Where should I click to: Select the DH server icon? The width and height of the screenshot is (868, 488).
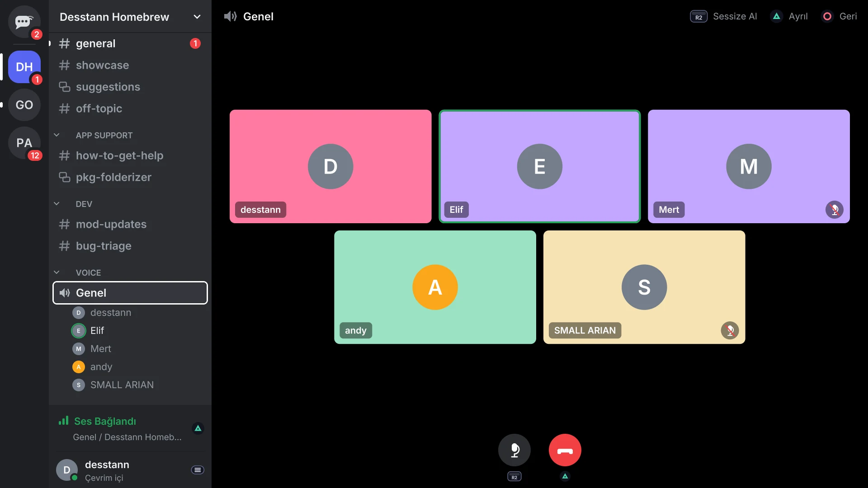pos(24,67)
